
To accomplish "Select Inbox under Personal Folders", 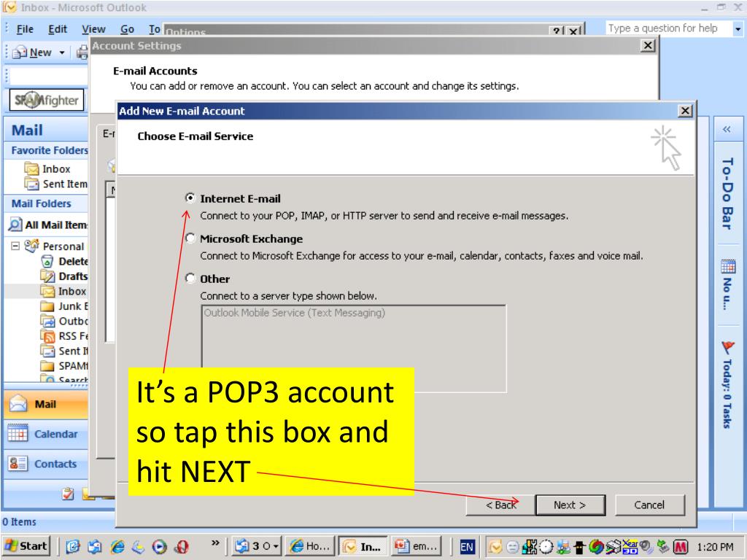I will point(64,291).
